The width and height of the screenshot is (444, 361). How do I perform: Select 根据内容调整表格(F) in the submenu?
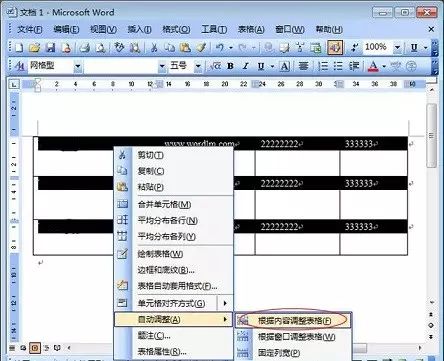click(x=293, y=320)
